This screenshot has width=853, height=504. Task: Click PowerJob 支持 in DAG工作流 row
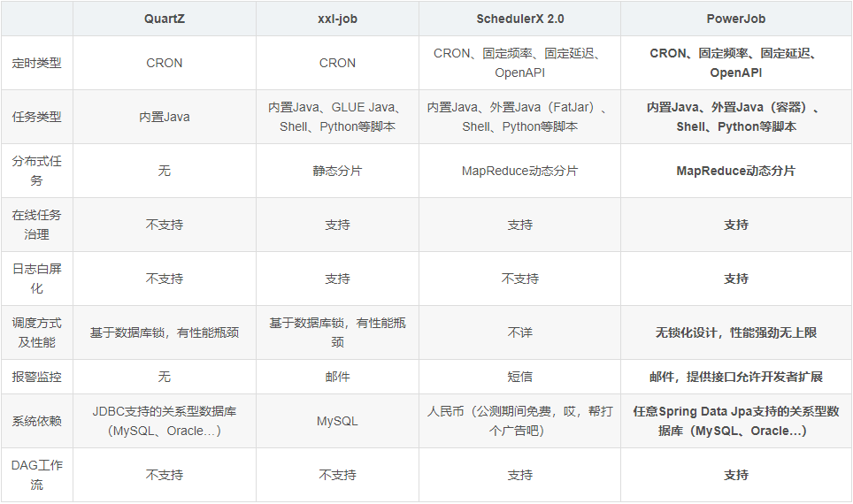735,475
